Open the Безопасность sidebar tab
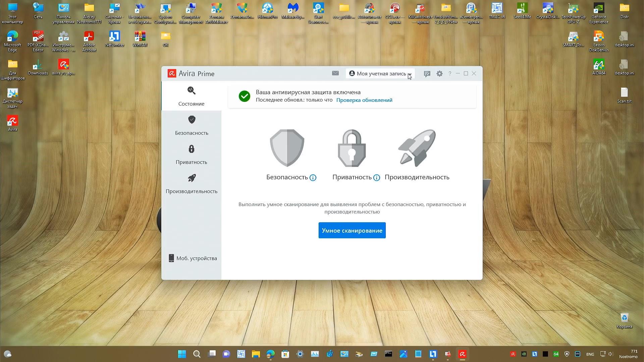This screenshot has width=644, height=362. [192, 125]
